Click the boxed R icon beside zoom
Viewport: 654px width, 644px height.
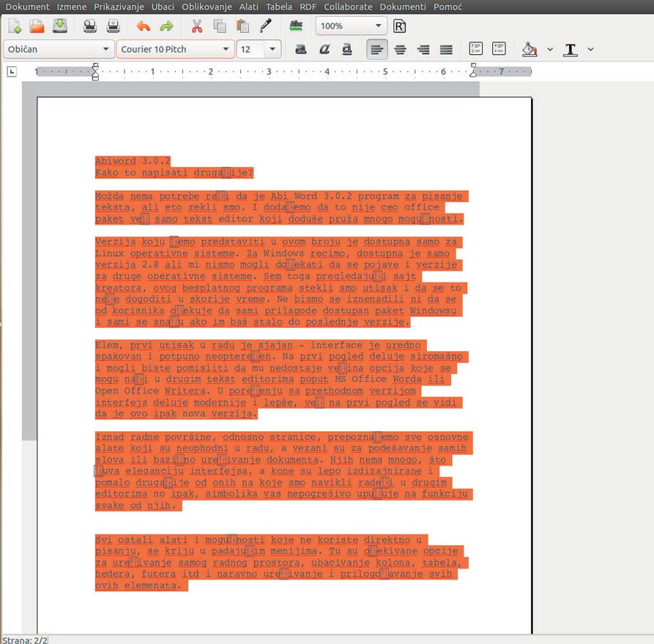400,26
